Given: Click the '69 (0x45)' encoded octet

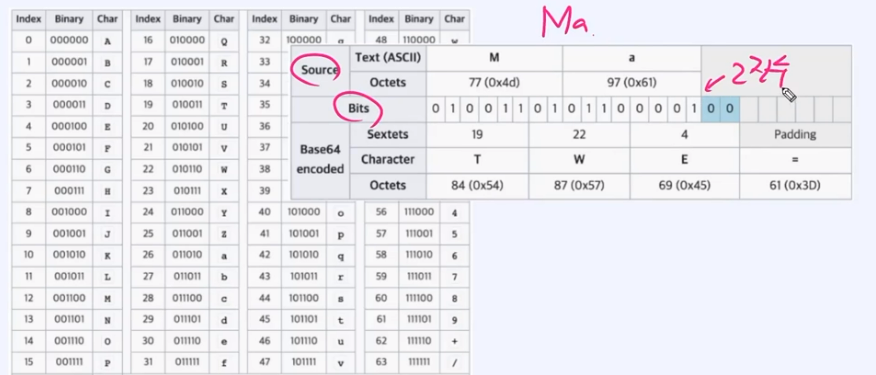Looking at the screenshot, I should (x=684, y=186).
